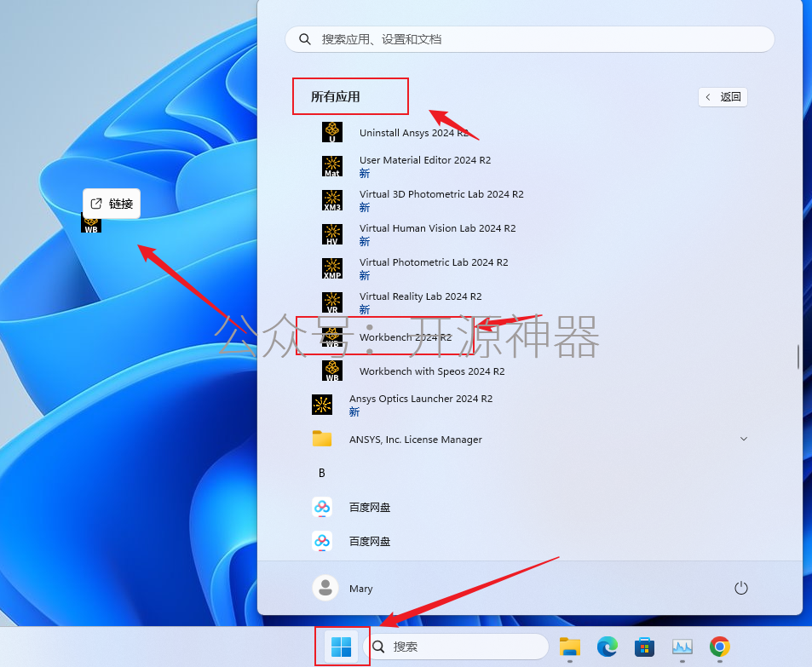Open the power options button

tap(741, 588)
